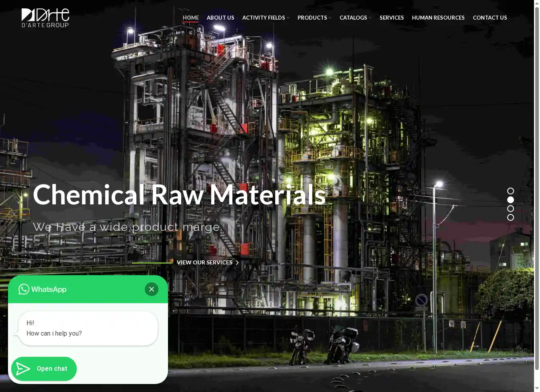Viewport: 540px width, 392px height.
Task: Click the page vertical scrollbar
Action: click(537, 188)
